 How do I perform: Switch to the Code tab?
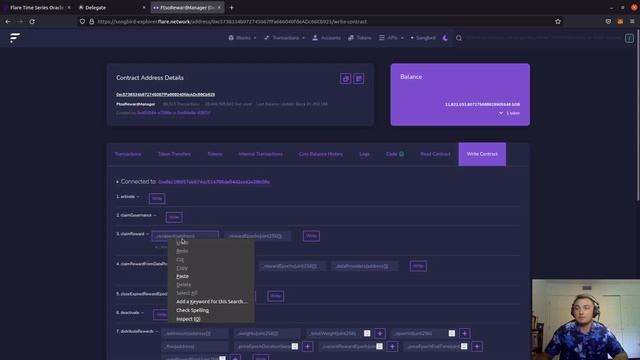point(395,154)
